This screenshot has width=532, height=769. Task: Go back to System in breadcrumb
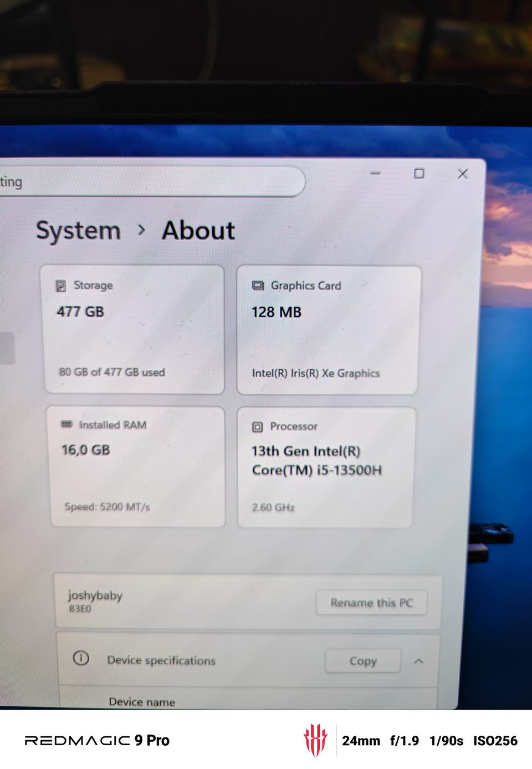click(78, 231)
